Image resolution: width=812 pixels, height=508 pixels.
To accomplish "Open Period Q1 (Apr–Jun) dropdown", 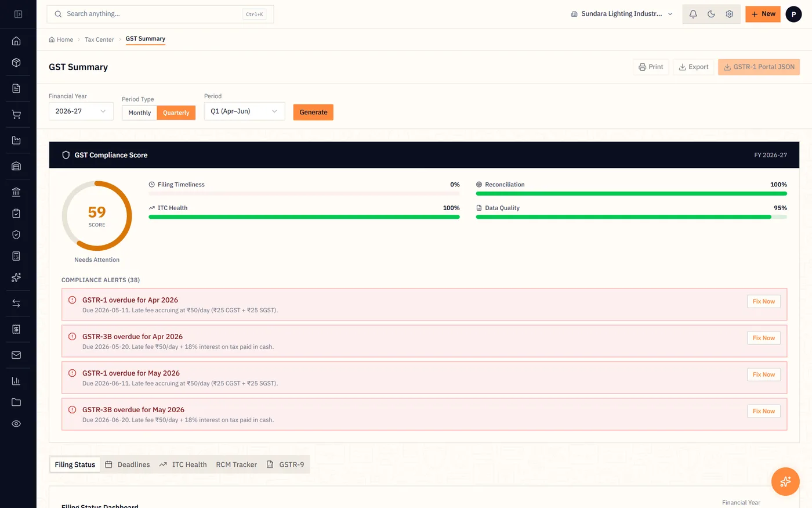I will tap(244, 111).
